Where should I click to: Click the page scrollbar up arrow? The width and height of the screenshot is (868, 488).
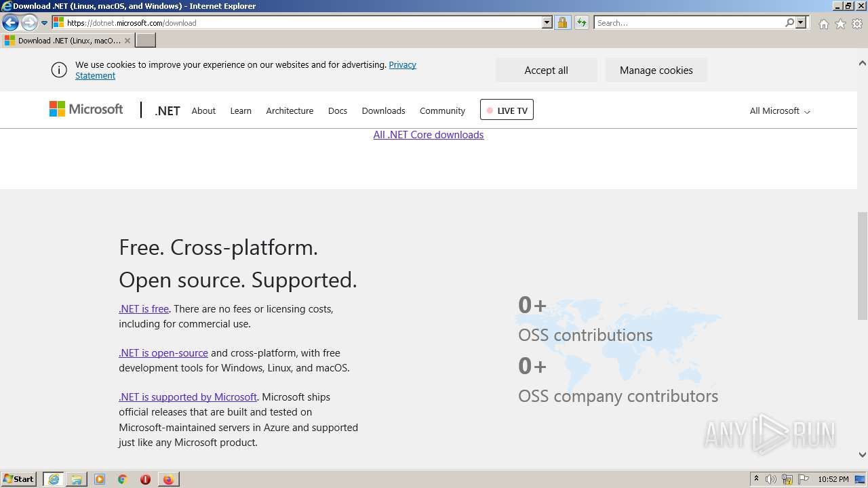(862, 63)
